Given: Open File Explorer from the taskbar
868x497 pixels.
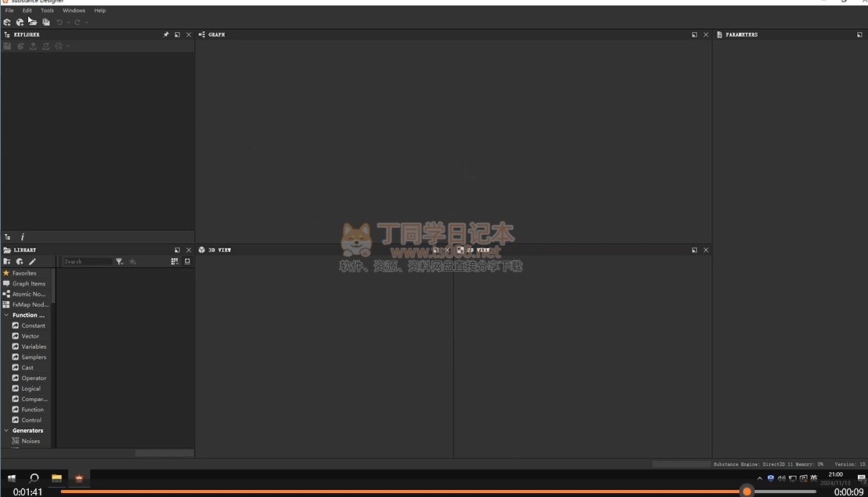Looking at the screenshot, I should (x=56, y=478).
